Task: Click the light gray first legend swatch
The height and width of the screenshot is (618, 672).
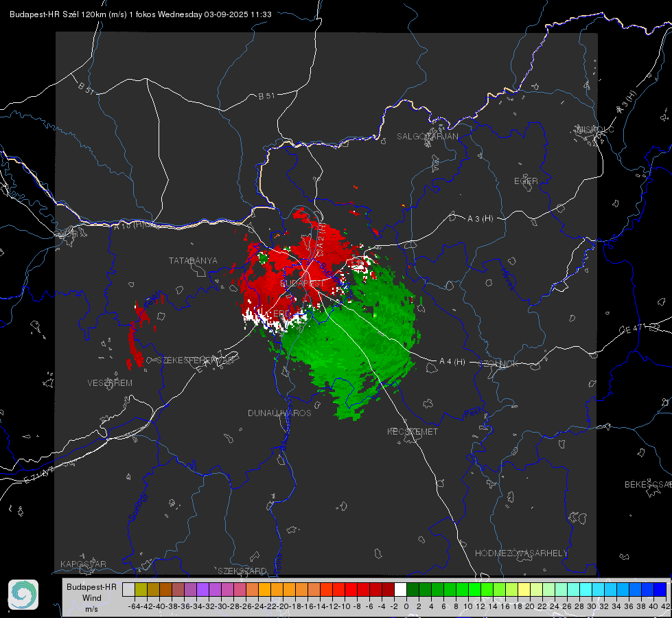Action: 128,589
